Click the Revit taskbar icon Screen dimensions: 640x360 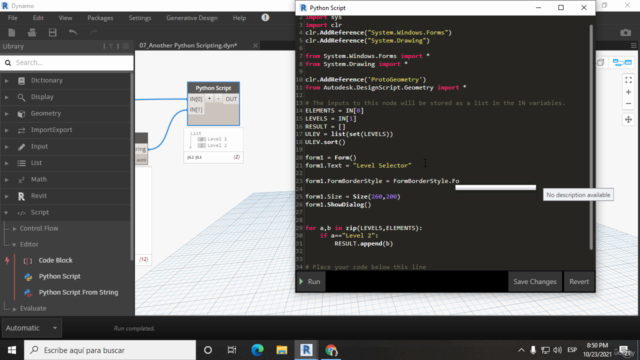307,350
